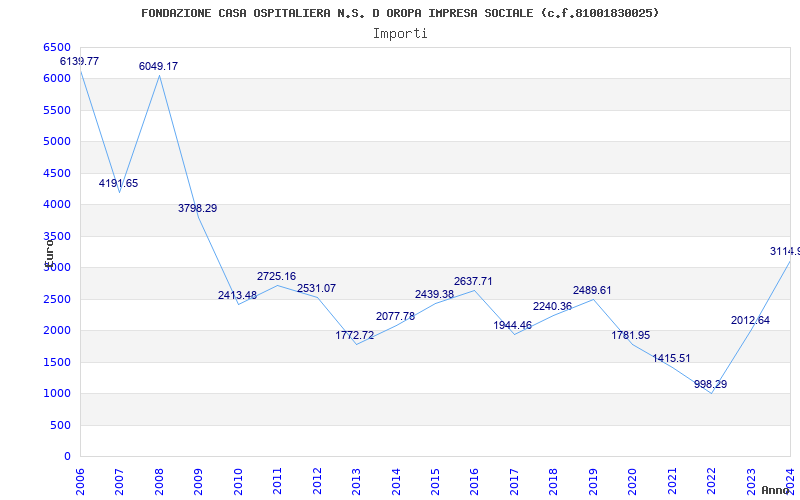Click y-axis value 2500
Viewport: 800px width, 500px height.
click(57, 299)
